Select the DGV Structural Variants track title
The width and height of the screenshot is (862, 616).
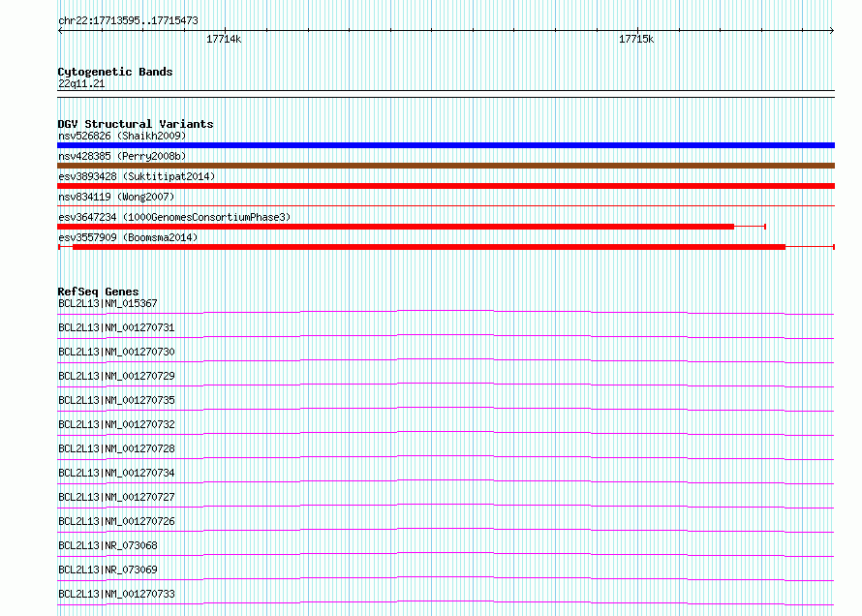point(136,124)
